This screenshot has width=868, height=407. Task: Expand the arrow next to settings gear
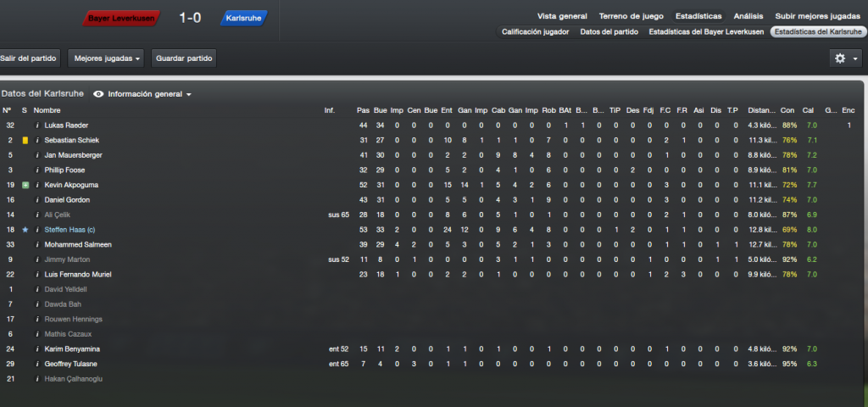[x=855, y=59]
